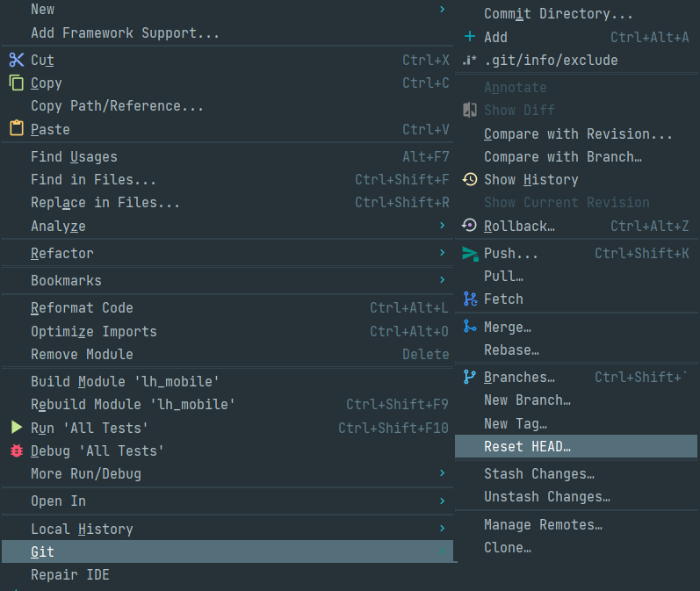Click Commit Directory… entry
Viewport: 700px width, 591px height.
pyautogui.click(x=558, y=14)
